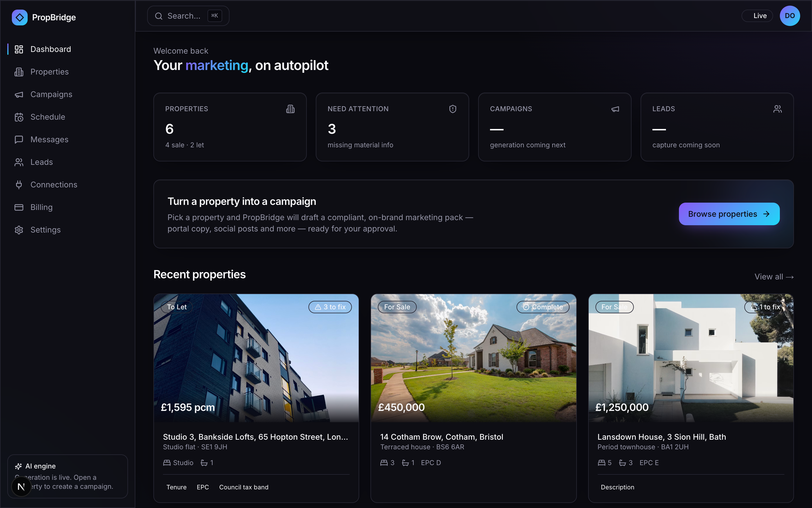Open the Bankside Lofts studio photo

pos(256,358)
